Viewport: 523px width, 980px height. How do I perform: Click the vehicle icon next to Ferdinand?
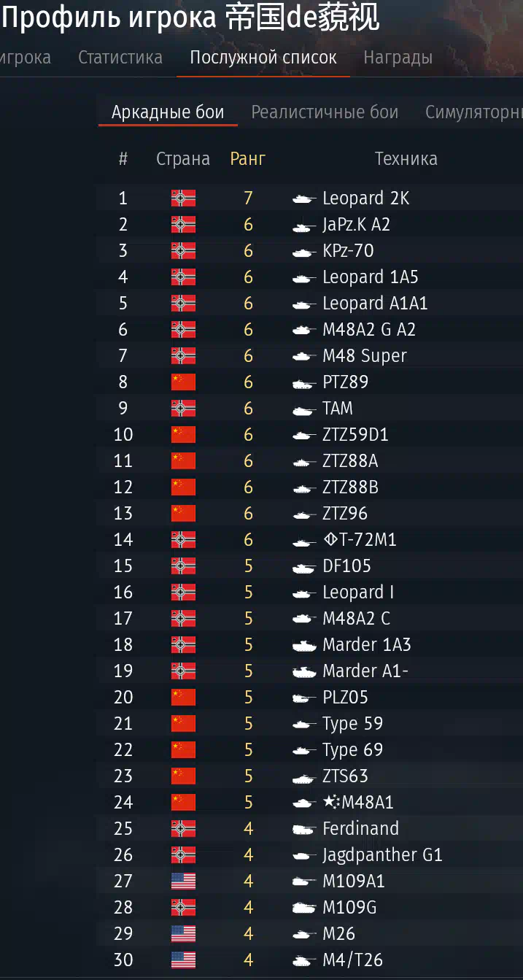coord(303,829)
